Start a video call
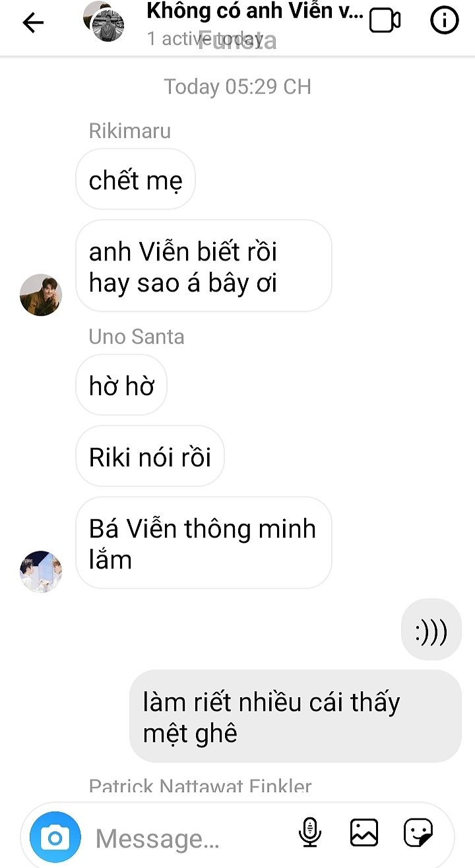Viewport: 475px width, 868px height. [385, 20]
